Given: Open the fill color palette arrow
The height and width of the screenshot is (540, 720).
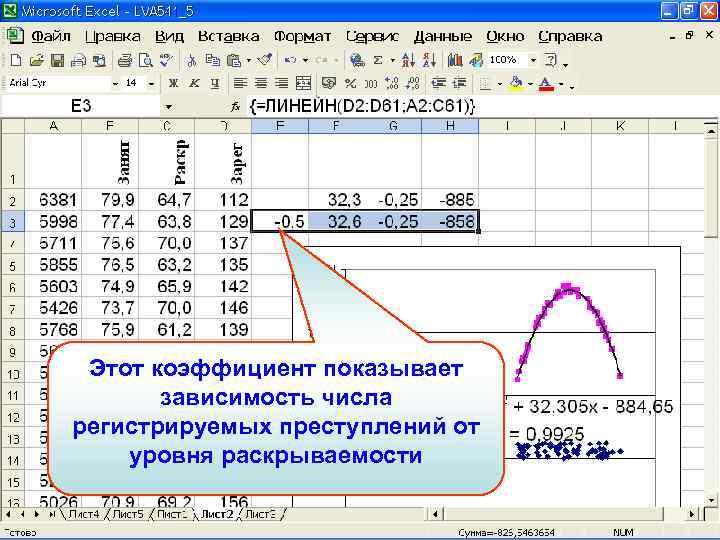Looking at the screenshot, I should click(530, 84).
